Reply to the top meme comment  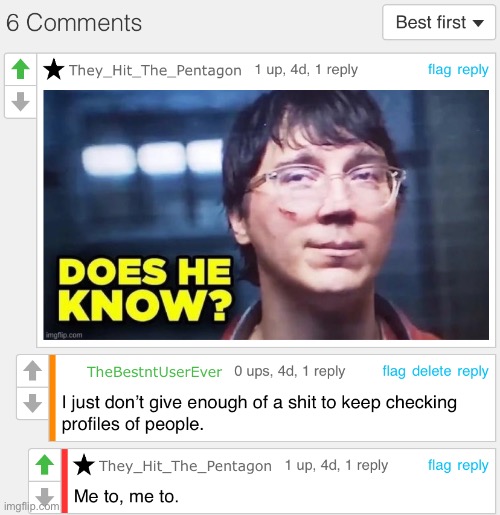click(x=473, y=70)
